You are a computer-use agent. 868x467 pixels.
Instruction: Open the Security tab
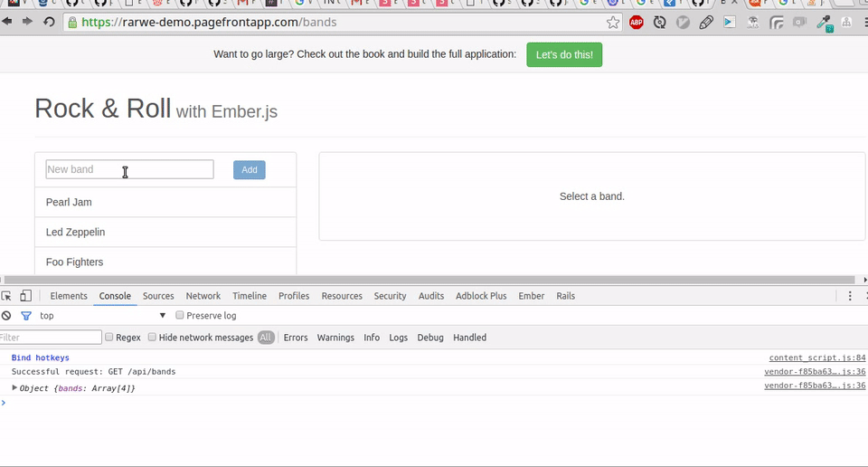tap(391, 296)
